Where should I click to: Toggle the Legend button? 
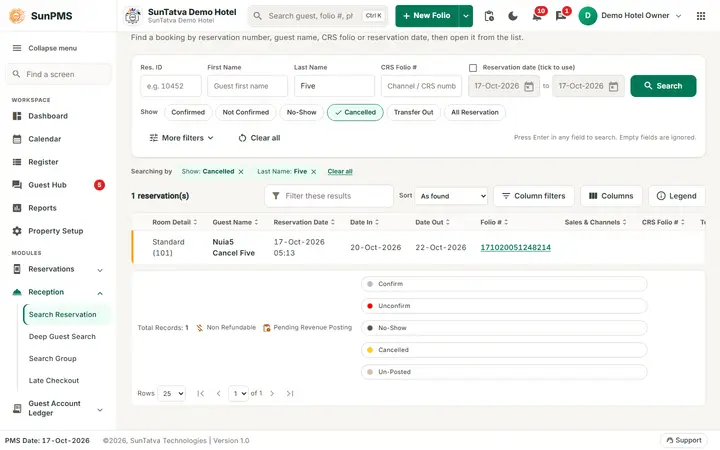[677, 196]
